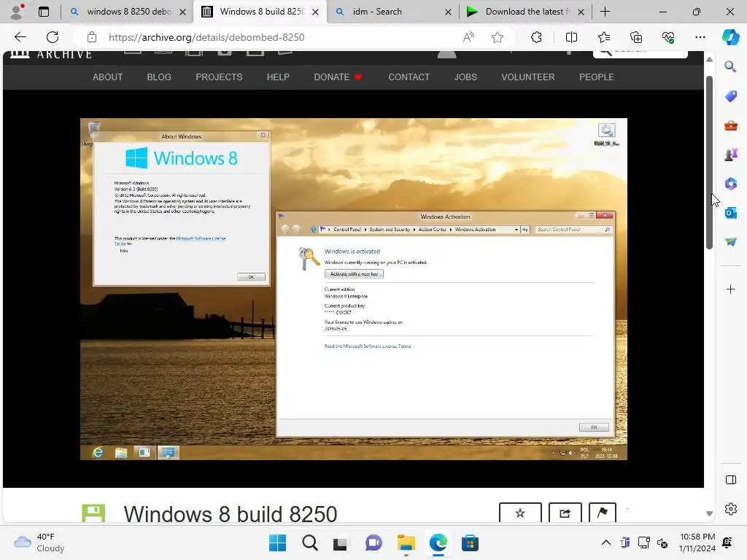Launch Copilot from Edge sidebar
Image resolution: width=747 pixels, height=560 pixels.
730,37
